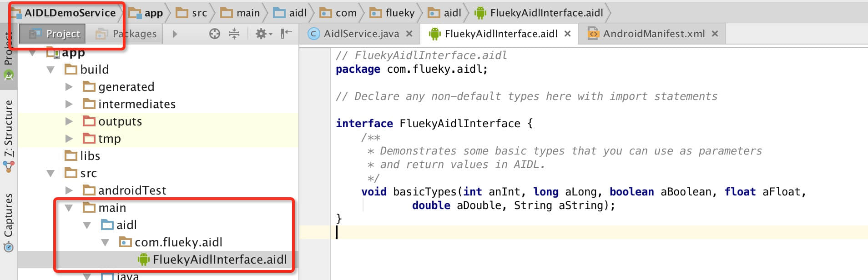
Task: Expand the intermediates folder
Action: [x=69, y=104]
